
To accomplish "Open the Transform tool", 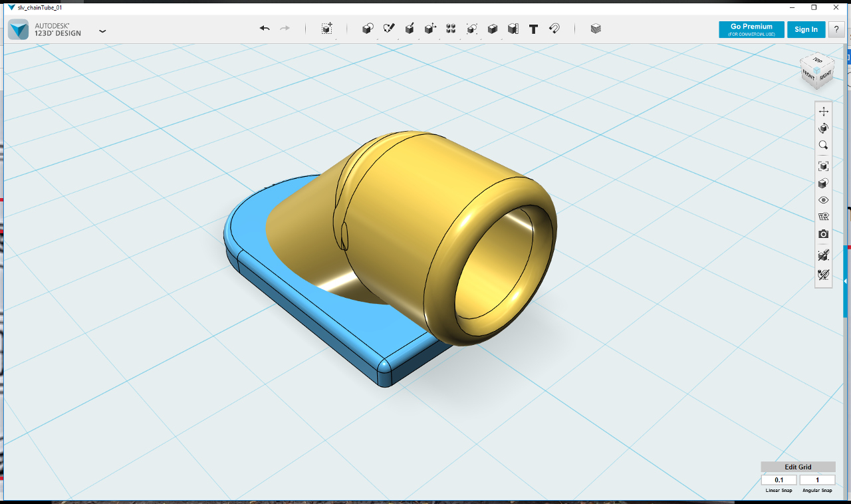I will 326,29.
